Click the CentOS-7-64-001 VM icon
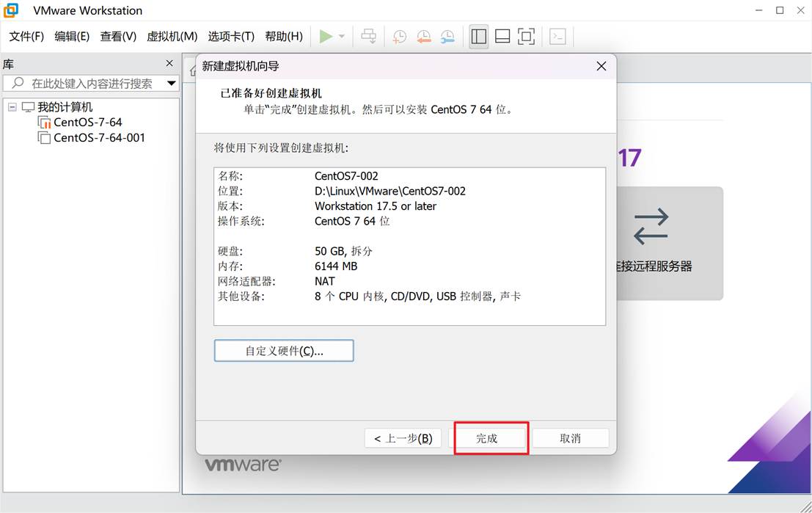Screen dimensions: 812x513 coord(44,138)
